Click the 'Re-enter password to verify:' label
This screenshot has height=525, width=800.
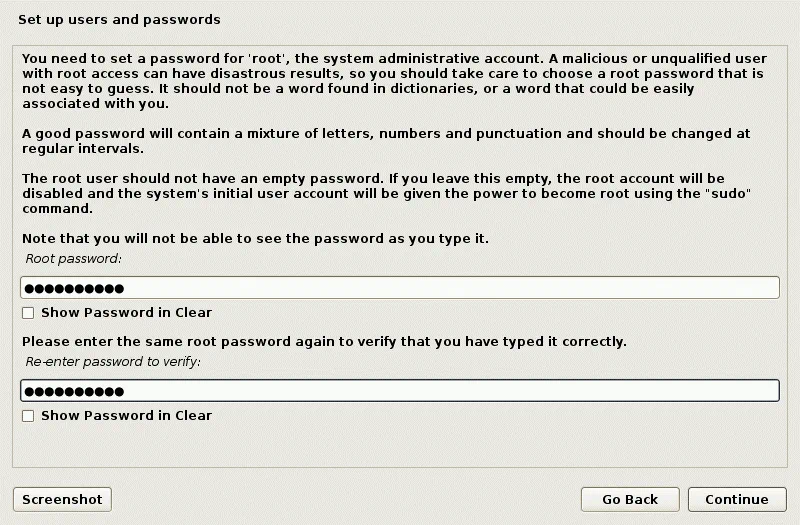pos(113,362)
